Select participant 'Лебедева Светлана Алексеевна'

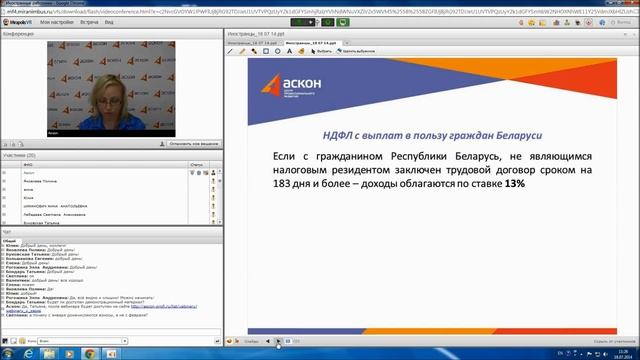[55, 214]
